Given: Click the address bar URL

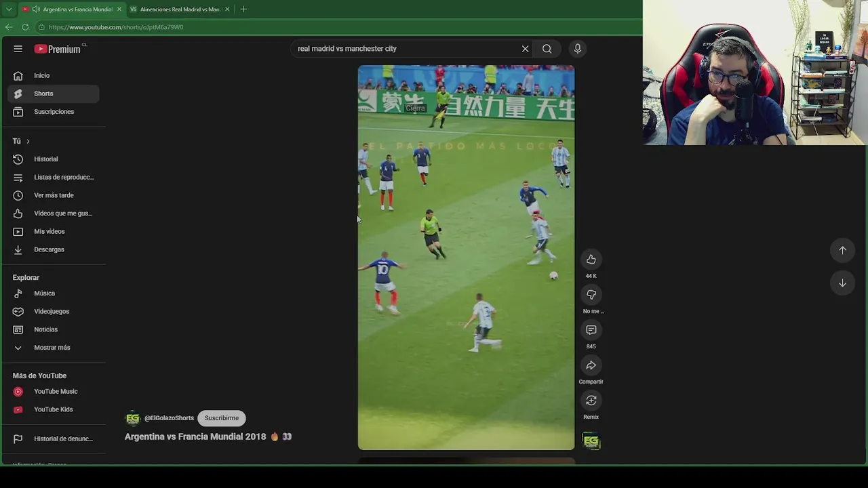Looking at the screenshot, I should pos(116,27).
